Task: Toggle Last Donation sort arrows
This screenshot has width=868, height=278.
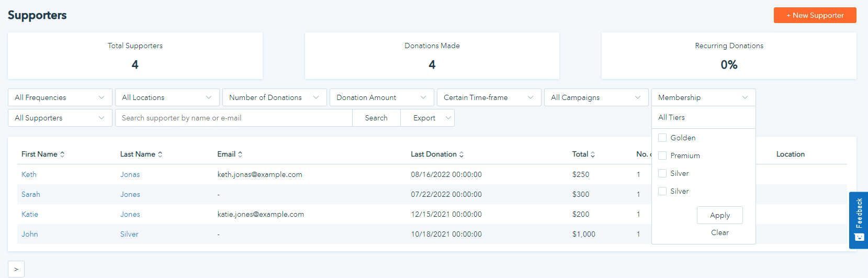Action: (461, 154)
